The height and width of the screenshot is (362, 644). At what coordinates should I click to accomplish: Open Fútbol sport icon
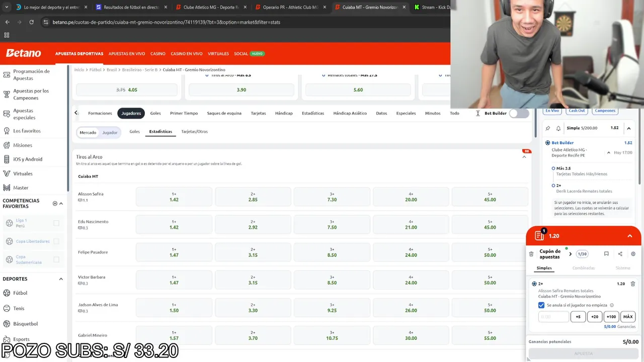pos(7,293)
